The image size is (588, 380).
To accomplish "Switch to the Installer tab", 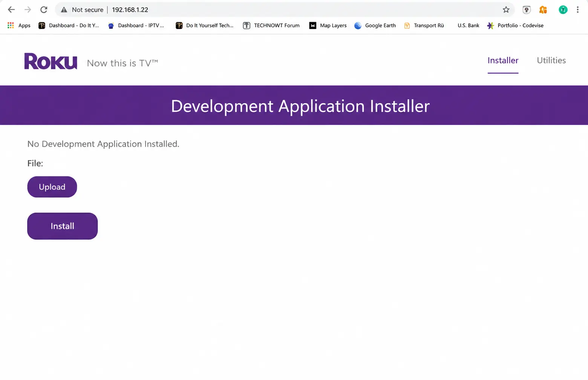I will tap(503, 60).
